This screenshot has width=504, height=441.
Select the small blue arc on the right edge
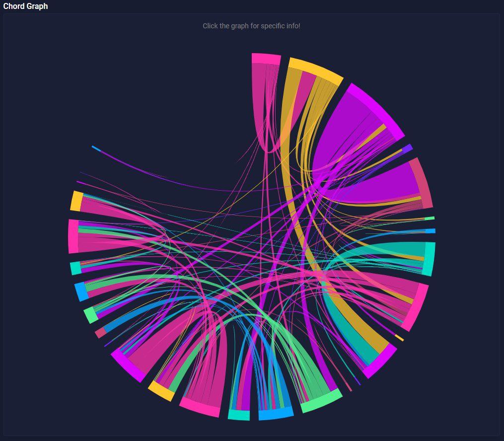click(430, 231)
